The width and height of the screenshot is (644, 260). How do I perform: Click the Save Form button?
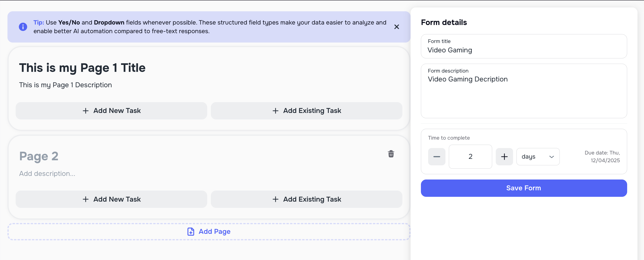point(523,188)
